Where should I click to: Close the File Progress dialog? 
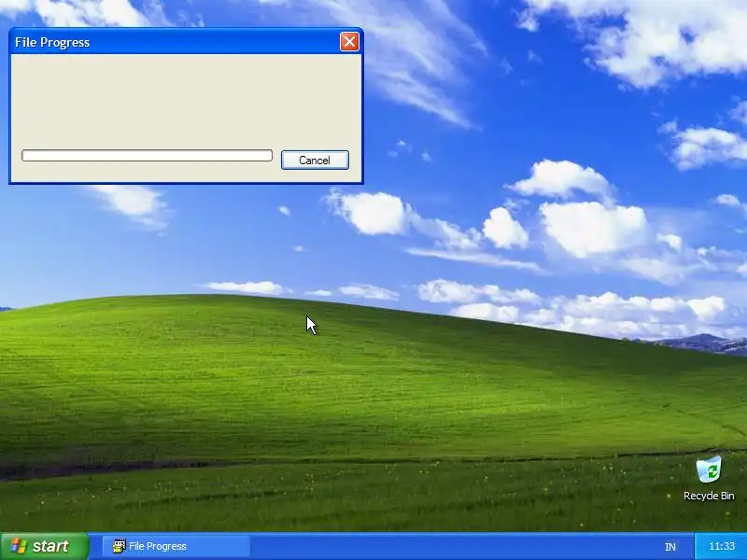tap(349, 42)
